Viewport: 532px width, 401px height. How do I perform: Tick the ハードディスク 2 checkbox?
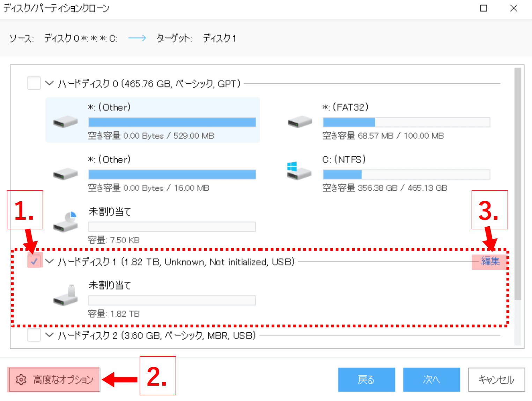34,335
